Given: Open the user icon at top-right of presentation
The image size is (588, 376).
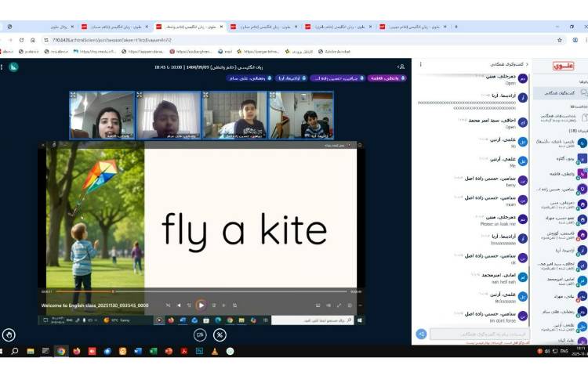Looking at the screenshot, I should coord(401,67).
